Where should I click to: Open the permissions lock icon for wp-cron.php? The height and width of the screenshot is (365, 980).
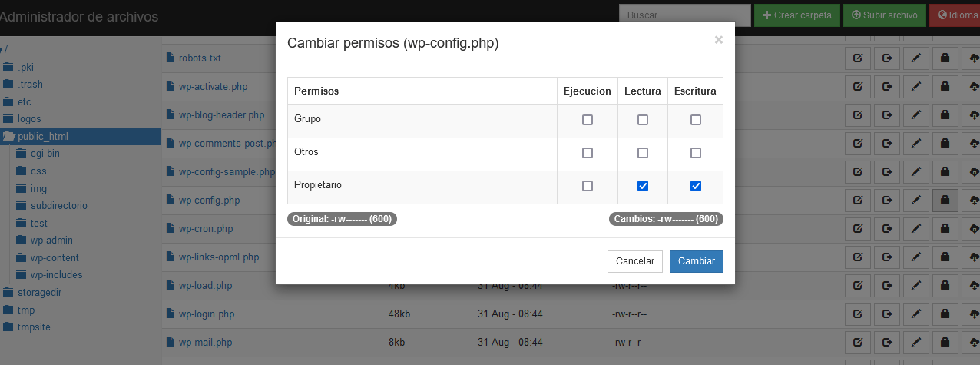click(945, 229)
